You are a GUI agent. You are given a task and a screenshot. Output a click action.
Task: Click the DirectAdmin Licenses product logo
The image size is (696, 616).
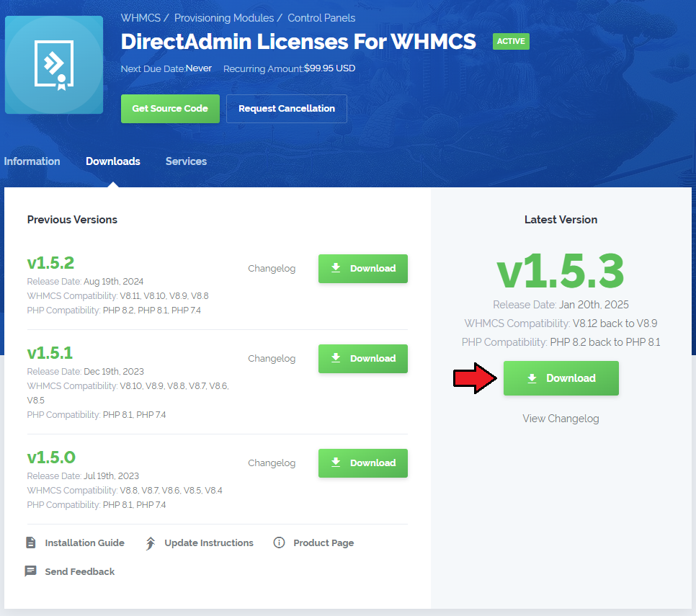click(54, 65)
